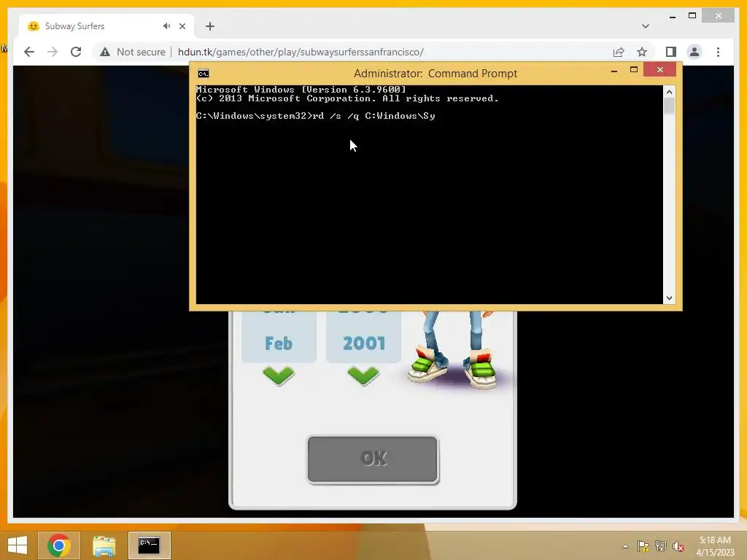The image size is (747, 560).
Task: Show hidden tray icons arrow
Action: click(625, 546)
